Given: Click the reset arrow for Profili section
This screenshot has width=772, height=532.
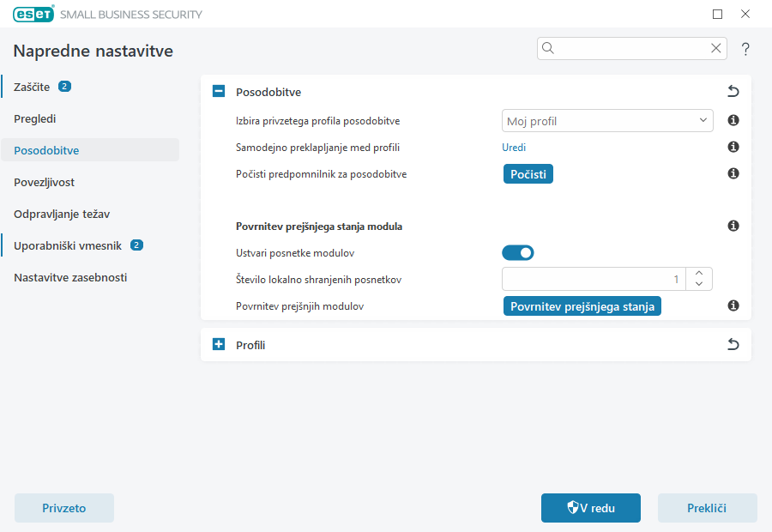Looking at the screenshot, I should tap(733, 345).
